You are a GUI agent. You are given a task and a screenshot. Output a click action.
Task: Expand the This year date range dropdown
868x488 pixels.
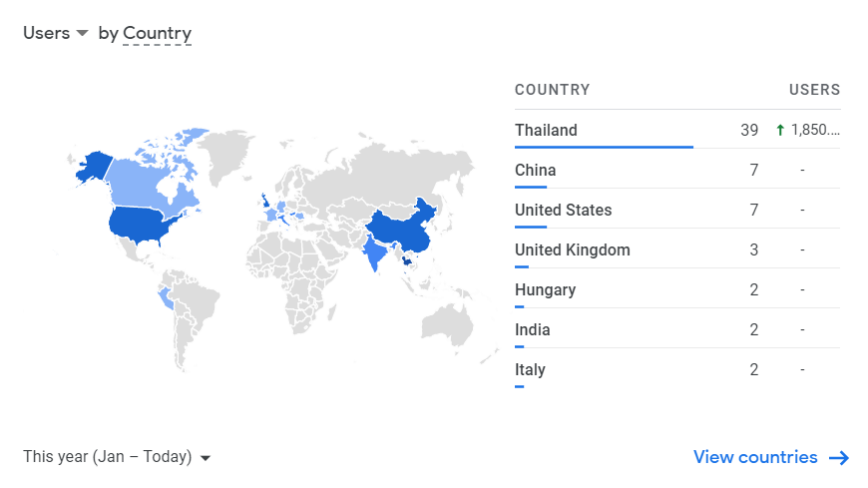117,456
